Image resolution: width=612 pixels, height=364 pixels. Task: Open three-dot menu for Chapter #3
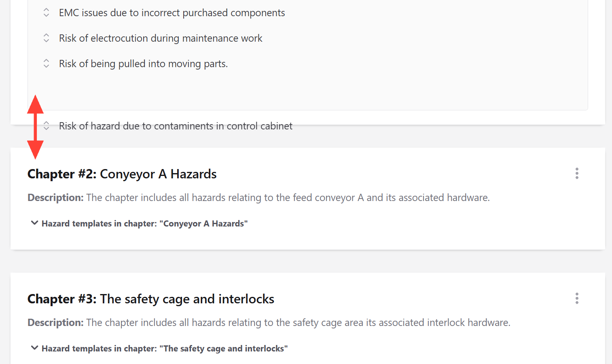pyautogui.click(x=577, y=298)
